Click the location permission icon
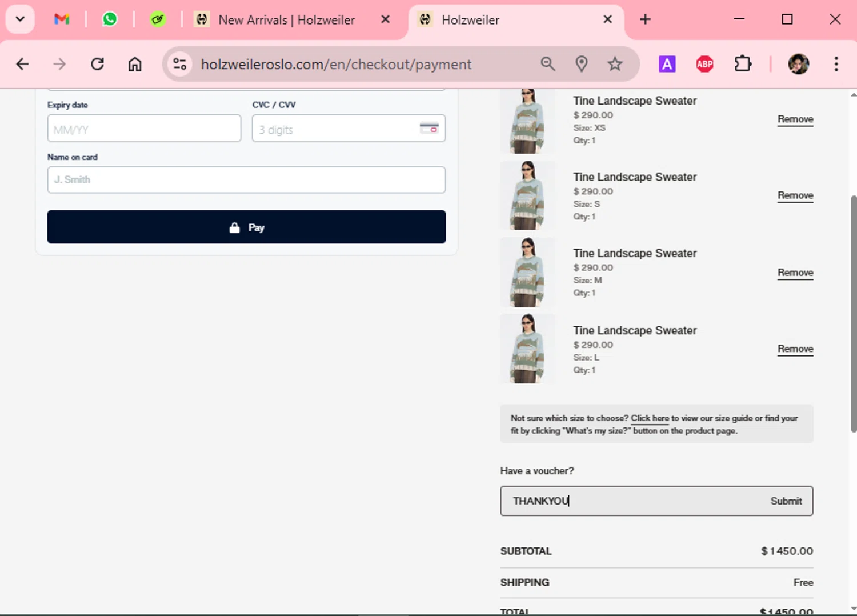The height and width of the screenshot is (616, 857). 582,64
